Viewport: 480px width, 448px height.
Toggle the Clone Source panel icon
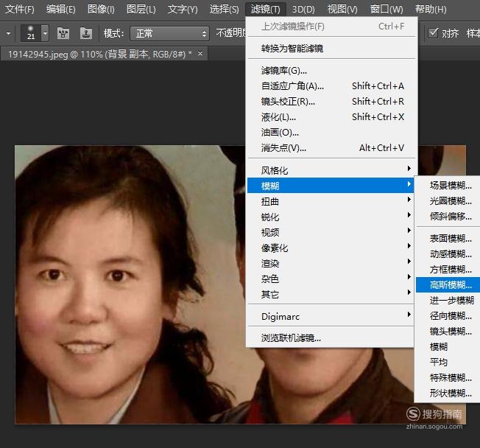[86, 33]
